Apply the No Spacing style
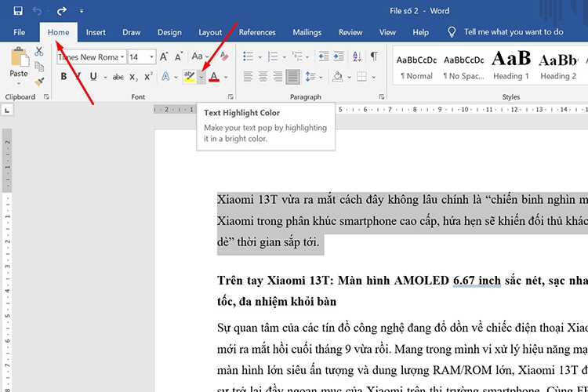Screen dimensions: 588x392 click(464, 67)
